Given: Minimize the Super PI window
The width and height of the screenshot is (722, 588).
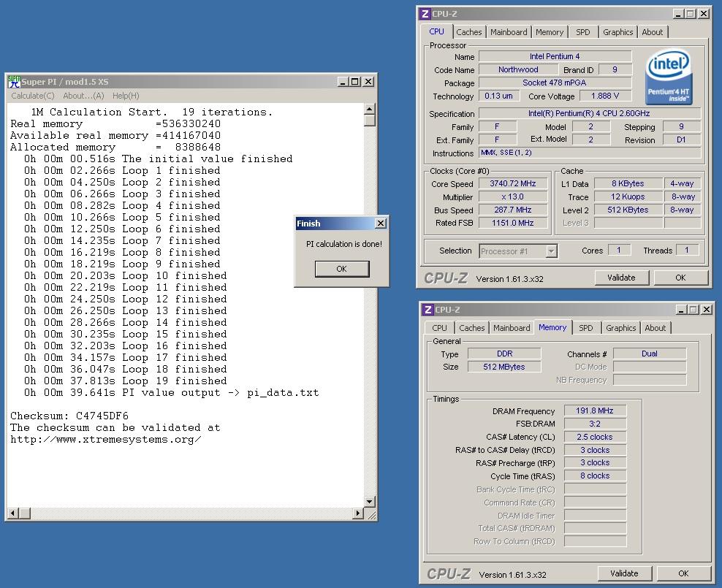Looking at the screenshot, I should click(343, 82).
